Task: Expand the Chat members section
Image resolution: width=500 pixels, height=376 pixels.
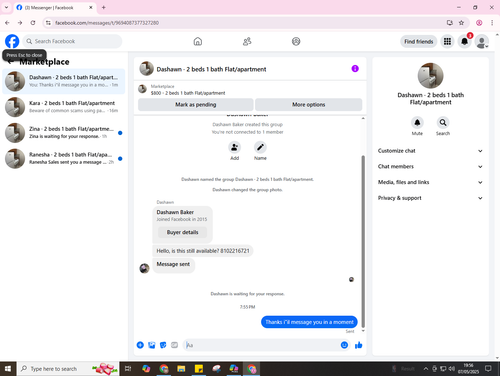Action: coord(430,166)
